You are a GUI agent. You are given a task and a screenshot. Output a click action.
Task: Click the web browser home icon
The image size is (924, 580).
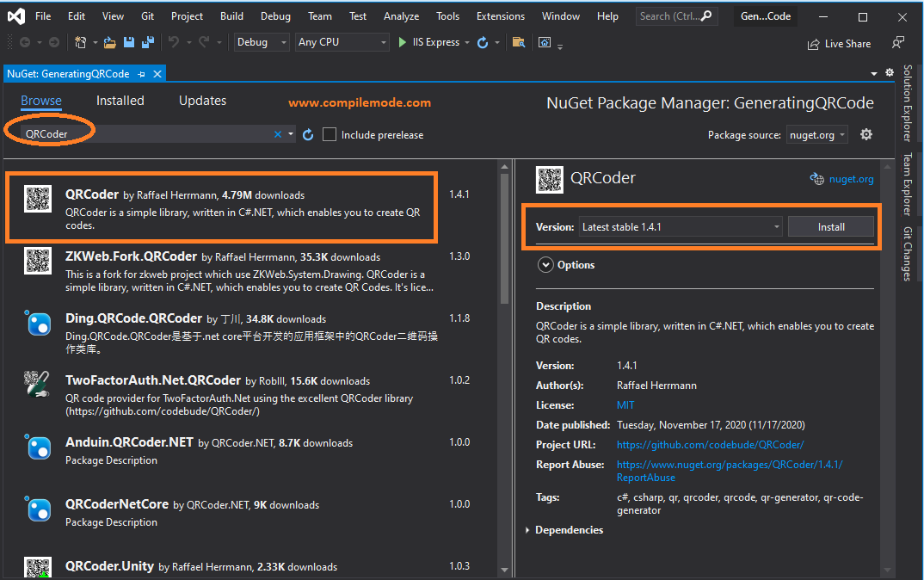point(545,43)
